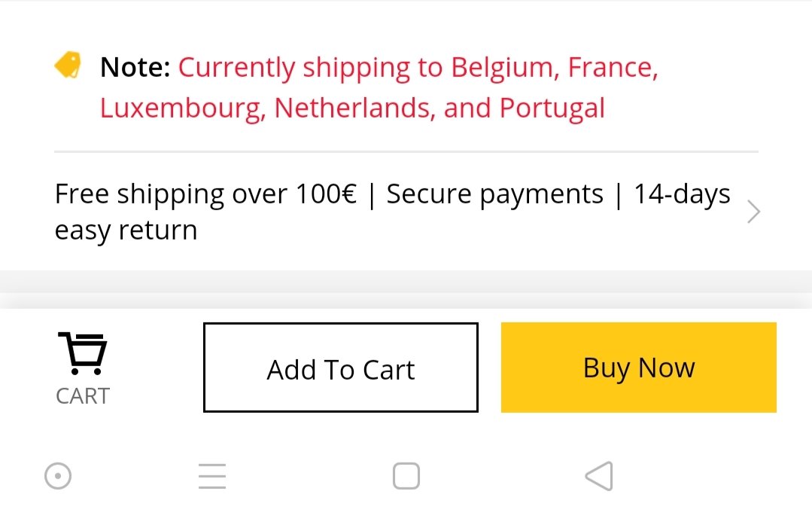Click the Luxembourg, Netherlands, and Portugal line
Viewport: 812px width, 525px height.
coord(352,108)
